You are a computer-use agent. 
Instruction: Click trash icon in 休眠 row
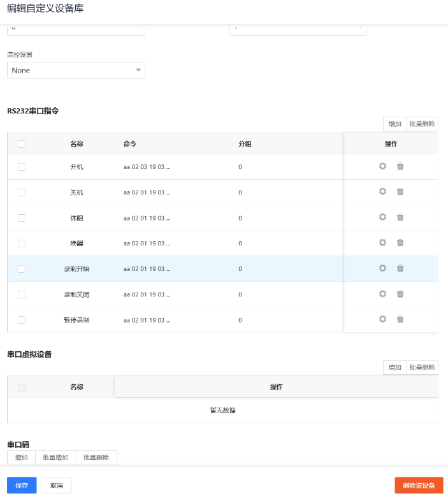click(400, 217)
